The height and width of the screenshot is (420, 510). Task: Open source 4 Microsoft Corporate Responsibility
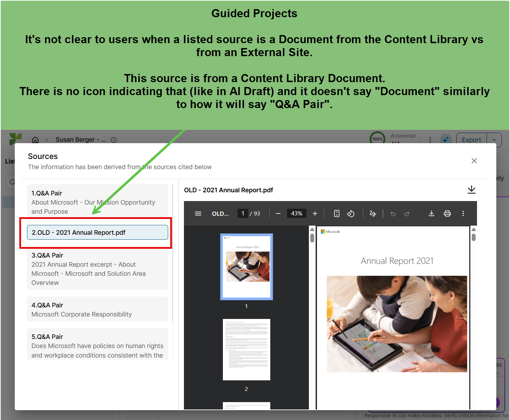(98, 309)
